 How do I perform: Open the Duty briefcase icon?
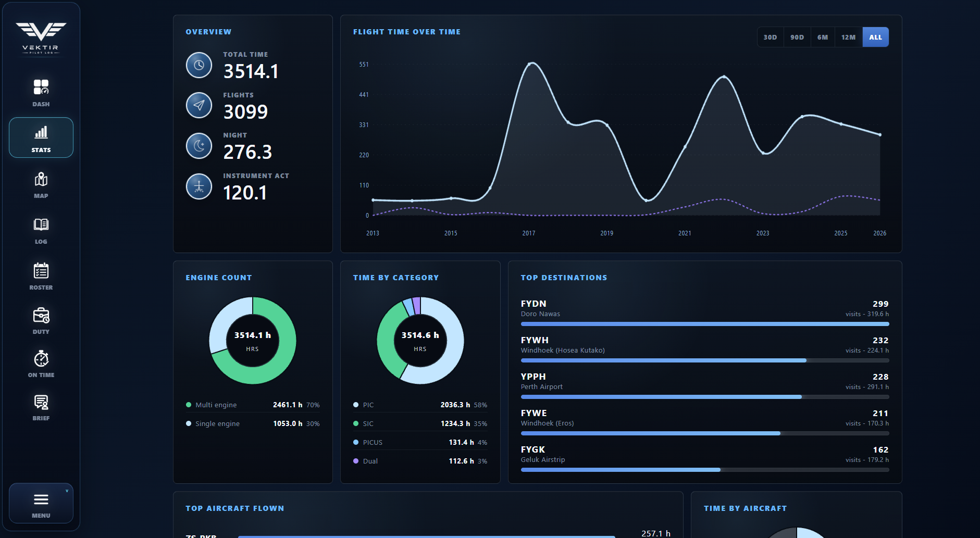41,316
